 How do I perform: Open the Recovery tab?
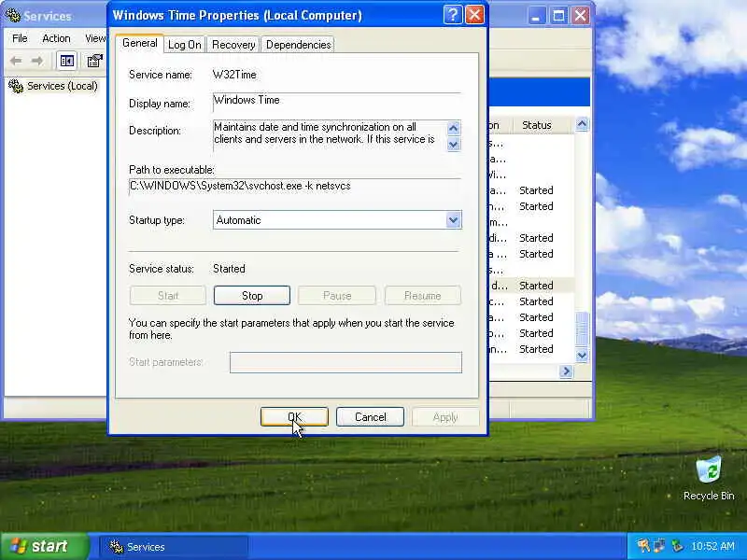click(x=233, y=45)
